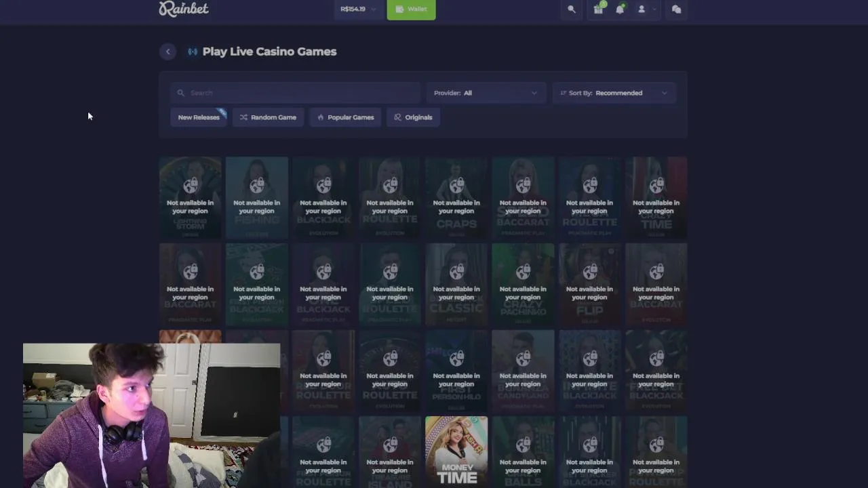The width and height of the screenshot is (868, 488).
Task: Click the Play Live Casino Games heading
Action: coord(269,52)
